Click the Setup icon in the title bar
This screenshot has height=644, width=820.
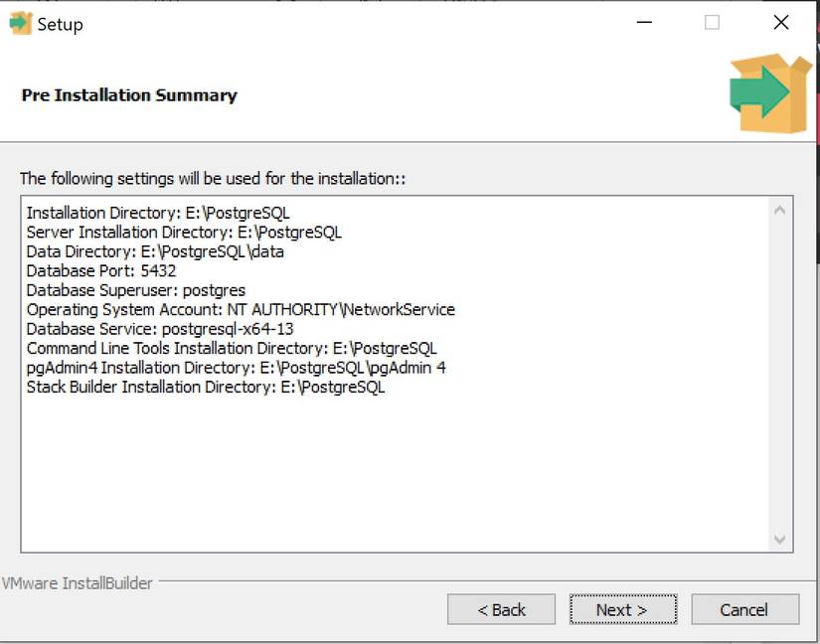[x=20, y=24]
